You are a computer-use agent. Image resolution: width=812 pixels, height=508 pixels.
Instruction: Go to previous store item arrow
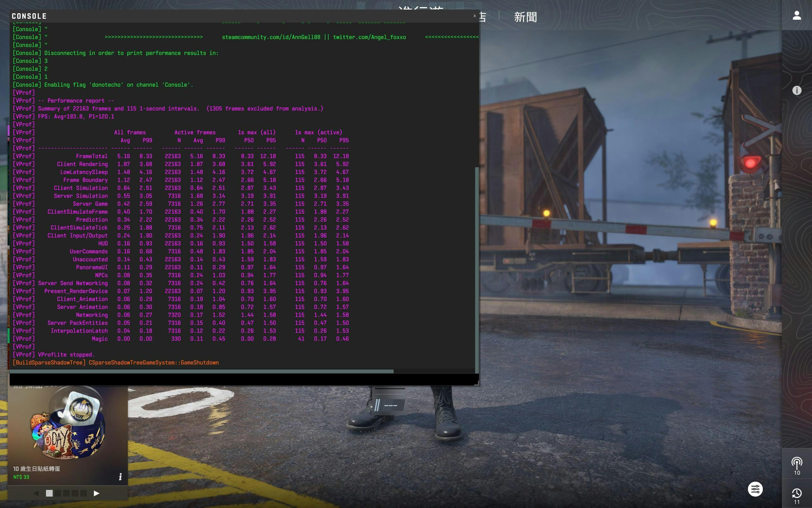pyautogui.click(x=36, y=493)
